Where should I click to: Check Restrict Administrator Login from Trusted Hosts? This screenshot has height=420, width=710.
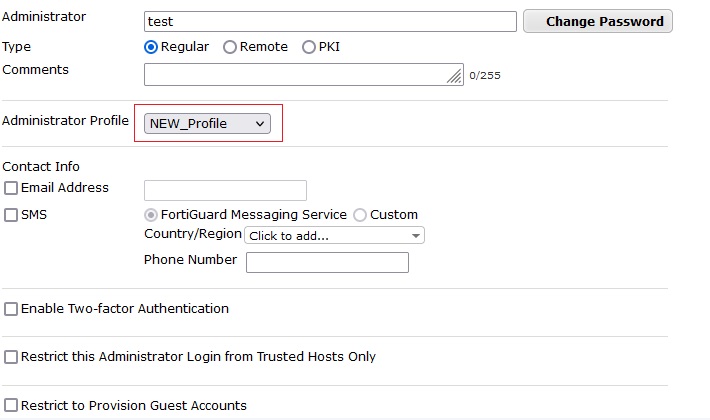click(x=11, y=357)
